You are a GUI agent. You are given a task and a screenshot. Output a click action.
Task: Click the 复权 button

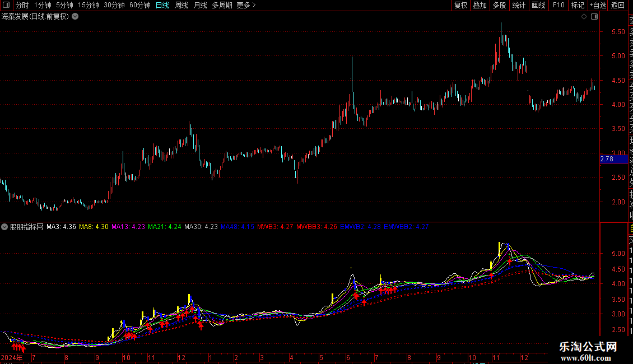(x=460, y=5)
